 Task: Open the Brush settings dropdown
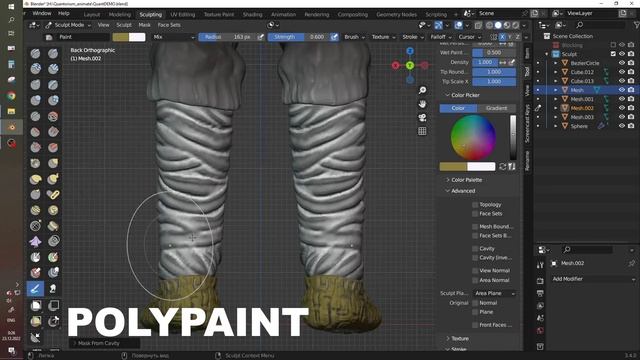(354, 37)
